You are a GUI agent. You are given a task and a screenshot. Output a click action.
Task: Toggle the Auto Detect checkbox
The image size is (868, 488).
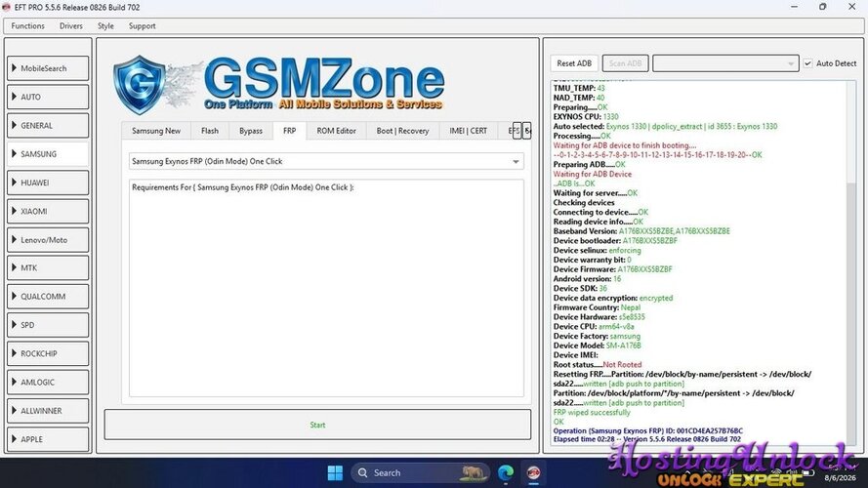tap(807, 63)
